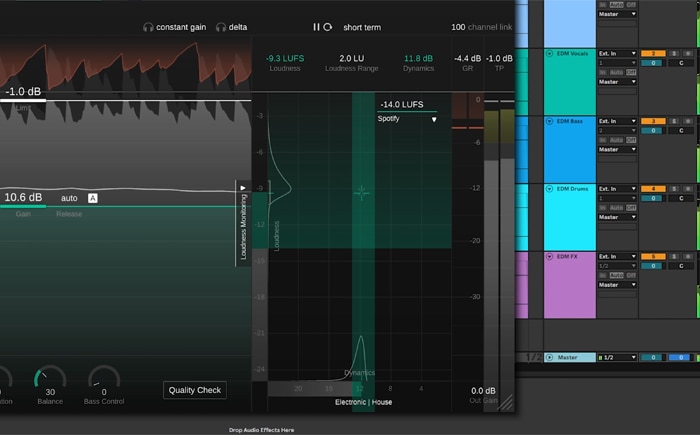700x436 pixels.
Task: Select the EDM Drums track name
Action: click(572, 189)
